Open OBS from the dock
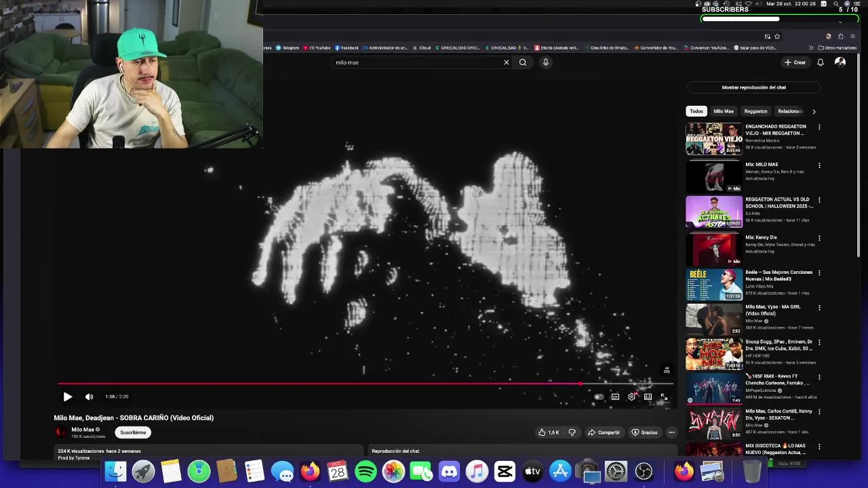The width and height of the screenshot is (868, 488). click(x=644, y=471)
